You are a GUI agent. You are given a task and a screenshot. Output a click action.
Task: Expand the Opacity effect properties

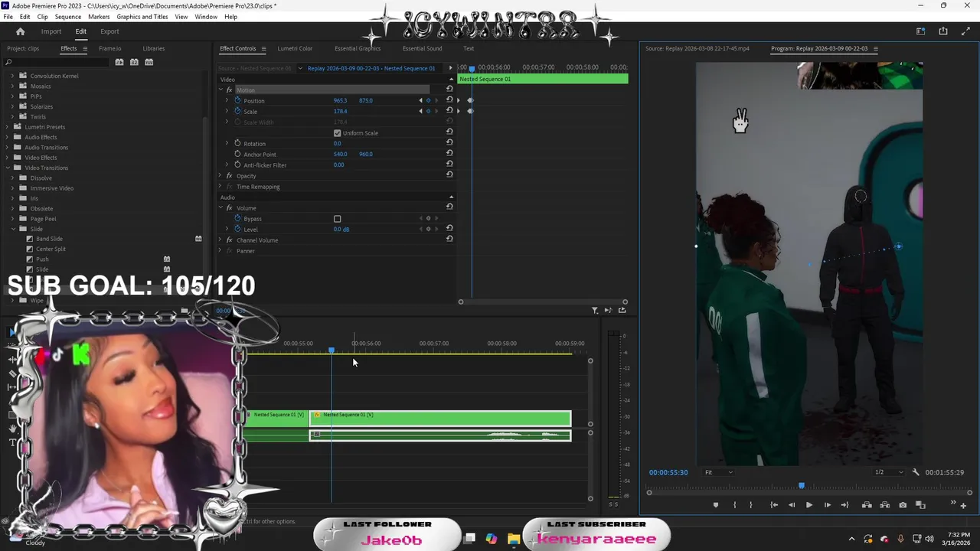tap(220, 176)
